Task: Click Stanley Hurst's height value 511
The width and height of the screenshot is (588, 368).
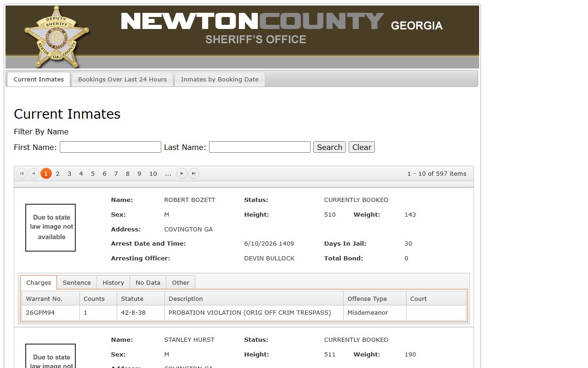Action: 330,354
